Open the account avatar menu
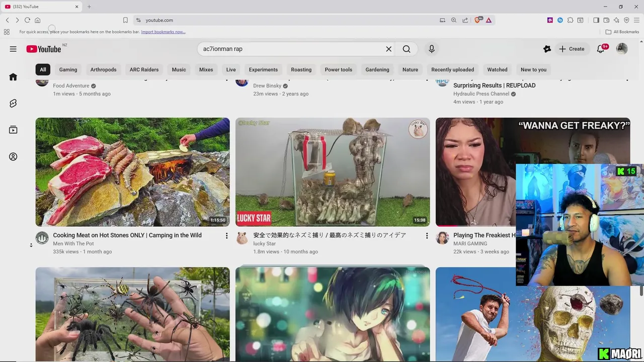This screenshot has width=644, height=362. click(x=622, y=49)
